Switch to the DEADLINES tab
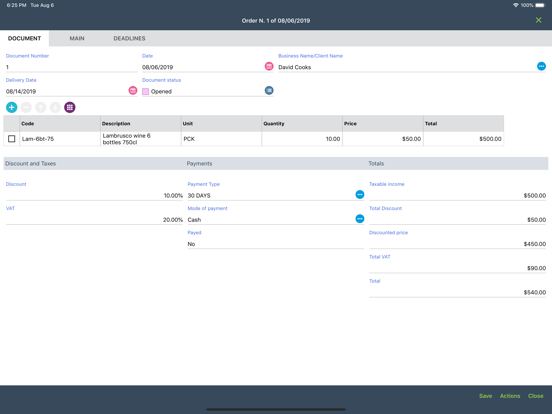 point(129,38)
